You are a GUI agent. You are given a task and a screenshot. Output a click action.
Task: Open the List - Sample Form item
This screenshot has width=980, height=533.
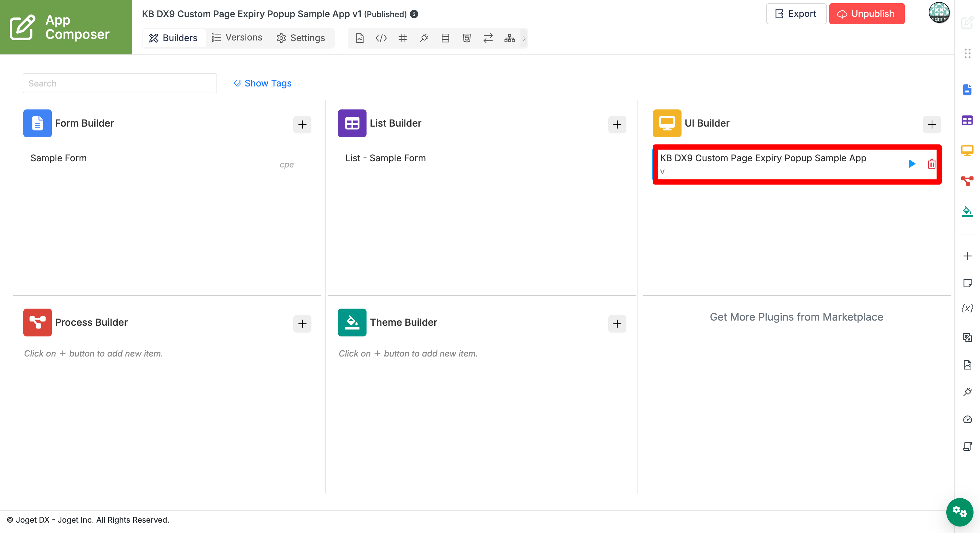tap(385, 158)
